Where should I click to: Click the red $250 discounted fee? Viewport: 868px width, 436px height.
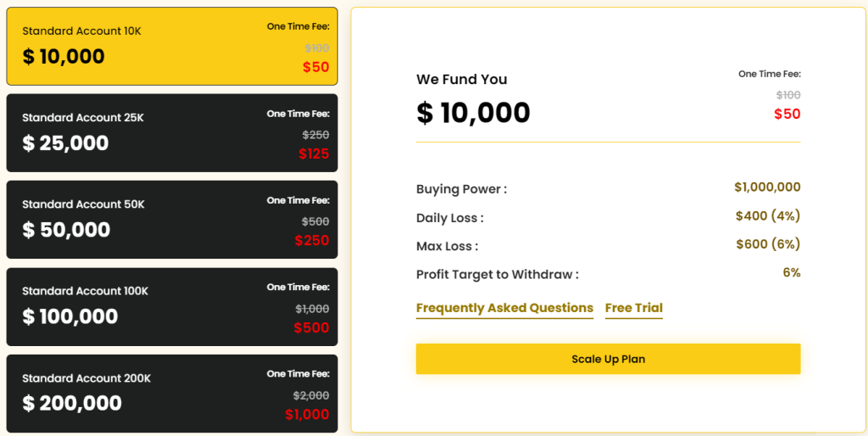pyautogui.click(x=312, y=241)
